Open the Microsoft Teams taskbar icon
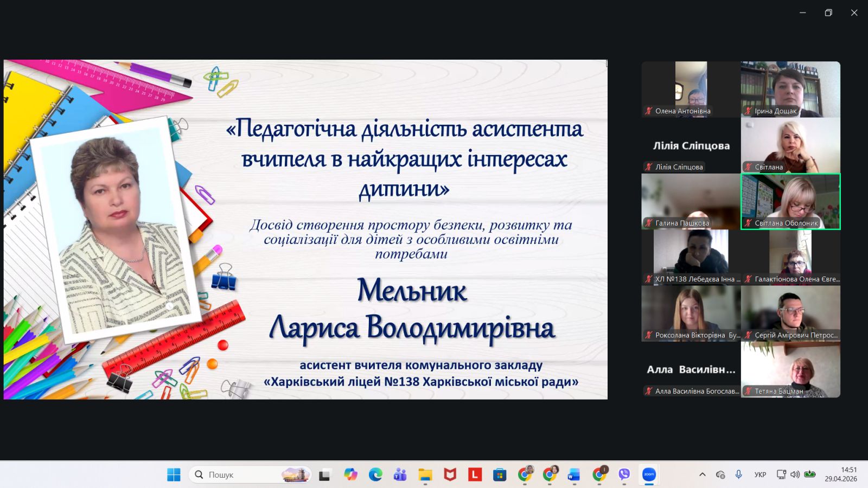Screen dimensions: 868x488 pos(400,474)
